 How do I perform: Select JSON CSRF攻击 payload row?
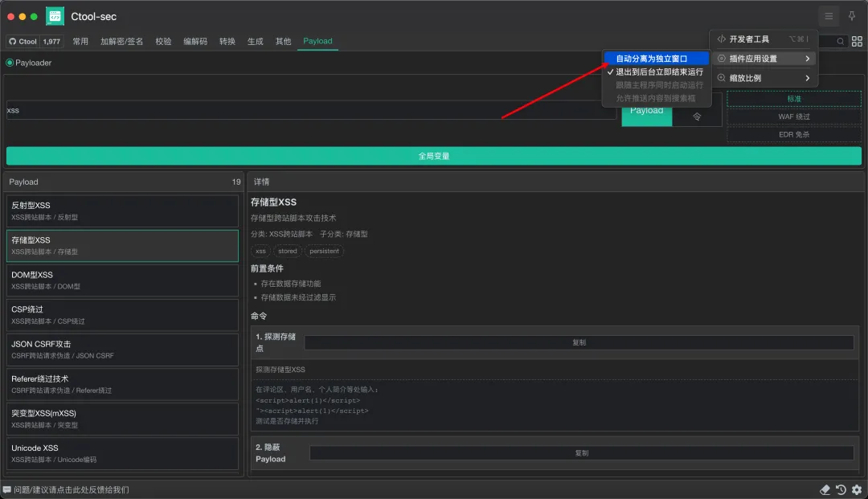122,350
